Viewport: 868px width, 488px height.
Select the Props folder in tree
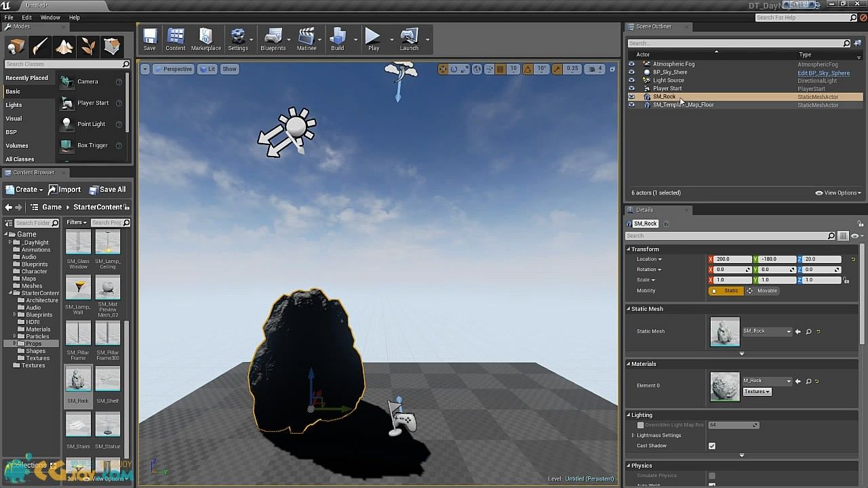pos(33,344)
